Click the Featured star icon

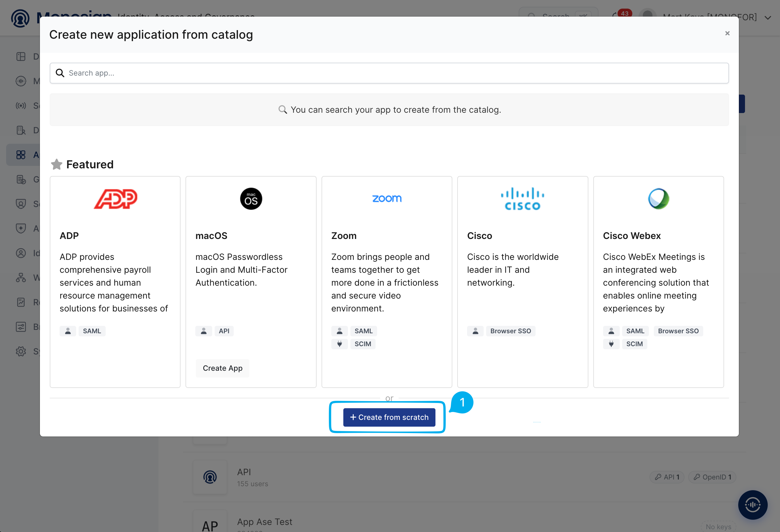coord(57,164)
